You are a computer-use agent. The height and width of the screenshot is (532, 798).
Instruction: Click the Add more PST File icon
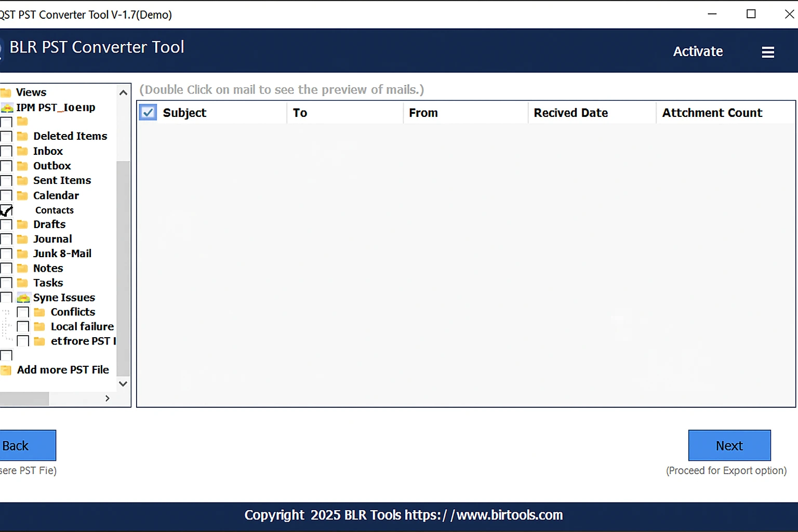[6, 370]
